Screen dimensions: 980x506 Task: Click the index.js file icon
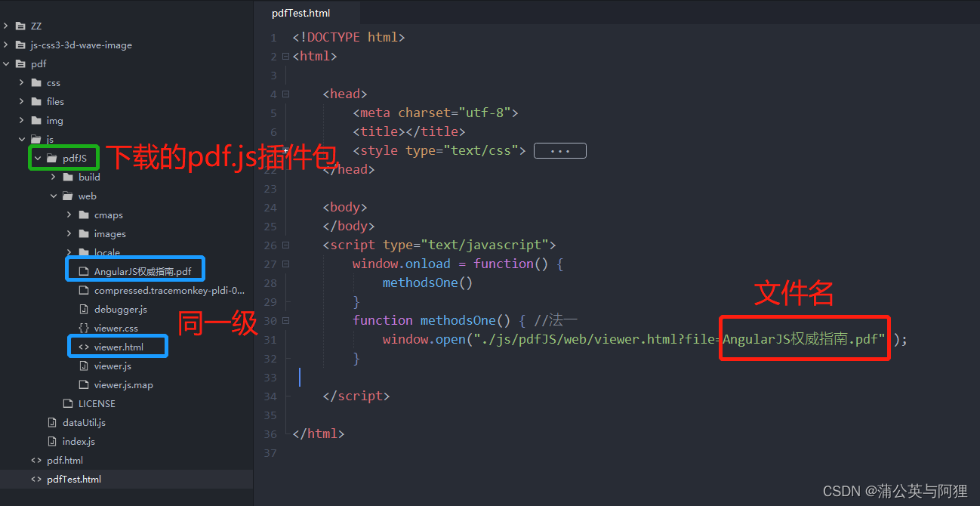52,441
